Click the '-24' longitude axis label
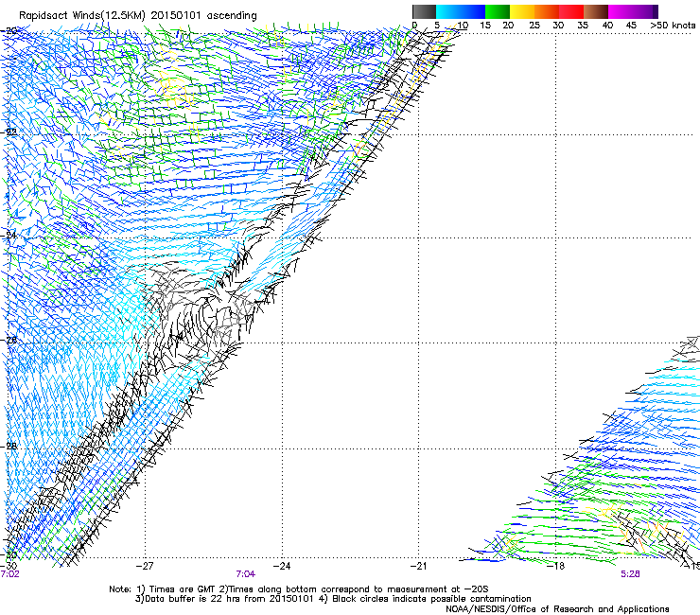This screenshot has width=700, height=615. click(x=282, y=566)
